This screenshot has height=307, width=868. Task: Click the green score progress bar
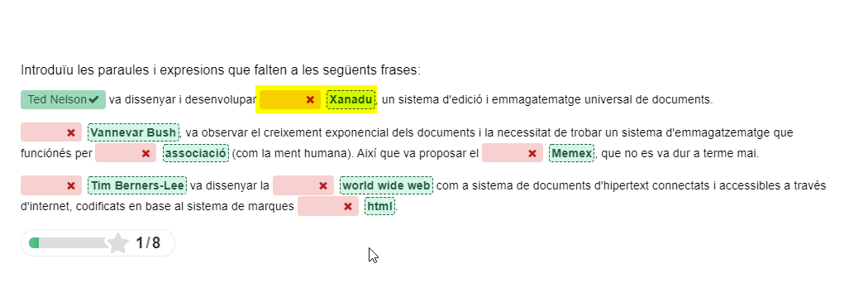click(x=69, y=242)
